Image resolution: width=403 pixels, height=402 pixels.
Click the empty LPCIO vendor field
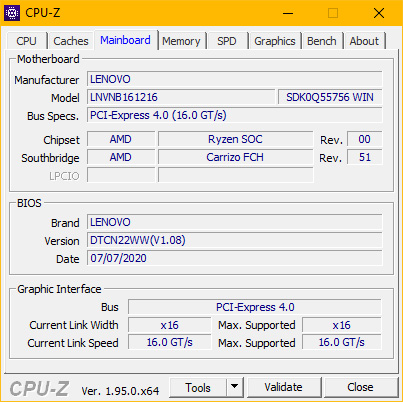pyautogui.click(x=121, y=175)
